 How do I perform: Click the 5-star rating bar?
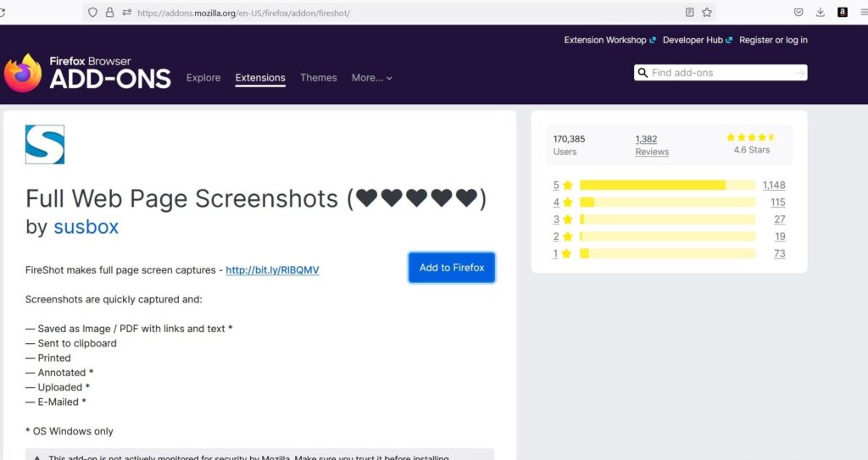[x=668, y=185]
